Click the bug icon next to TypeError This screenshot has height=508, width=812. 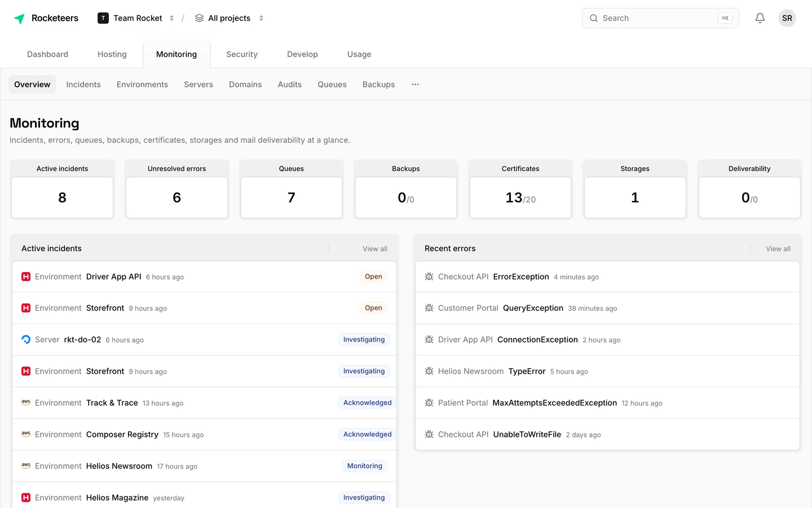429,371
